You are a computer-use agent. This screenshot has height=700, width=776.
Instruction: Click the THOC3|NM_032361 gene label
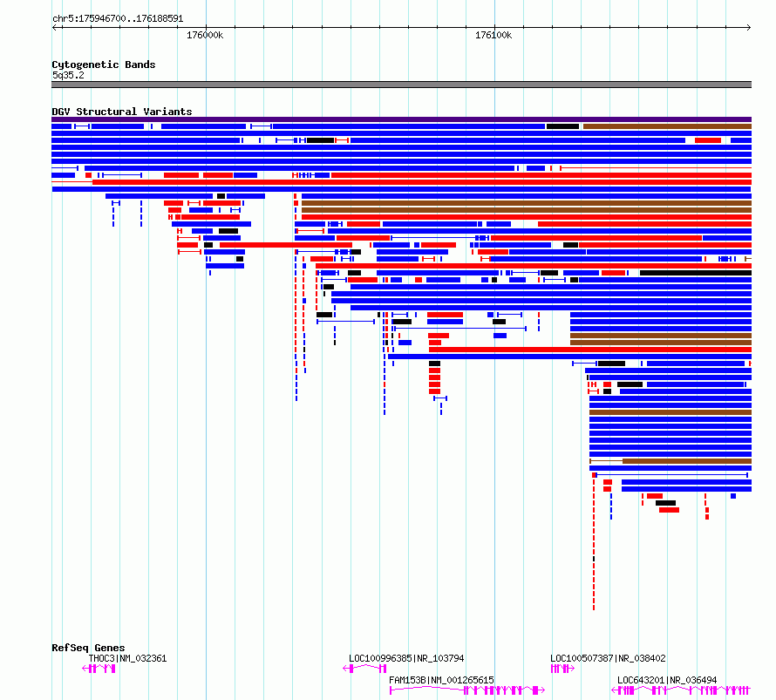127,658
